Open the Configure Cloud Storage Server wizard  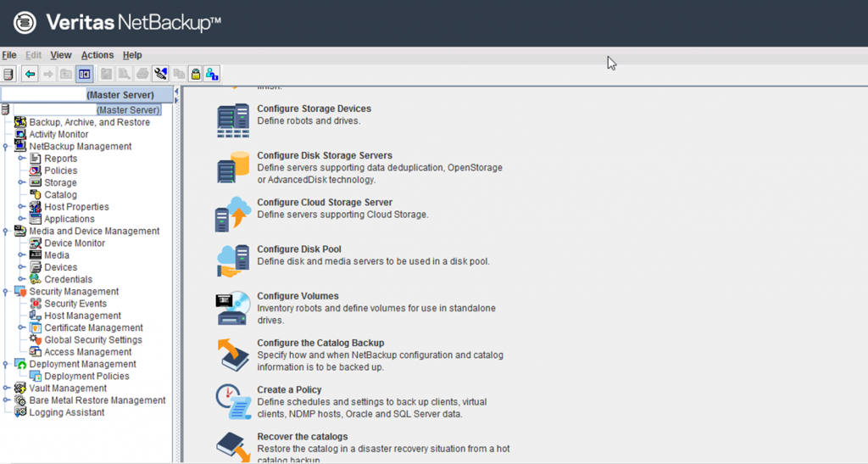325,202
